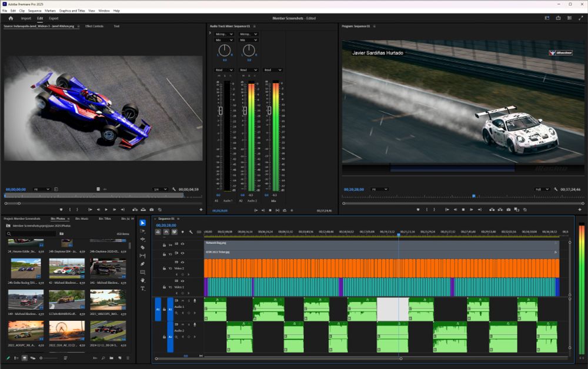
Task: Select the Hand tool
Action: point(142,280)
